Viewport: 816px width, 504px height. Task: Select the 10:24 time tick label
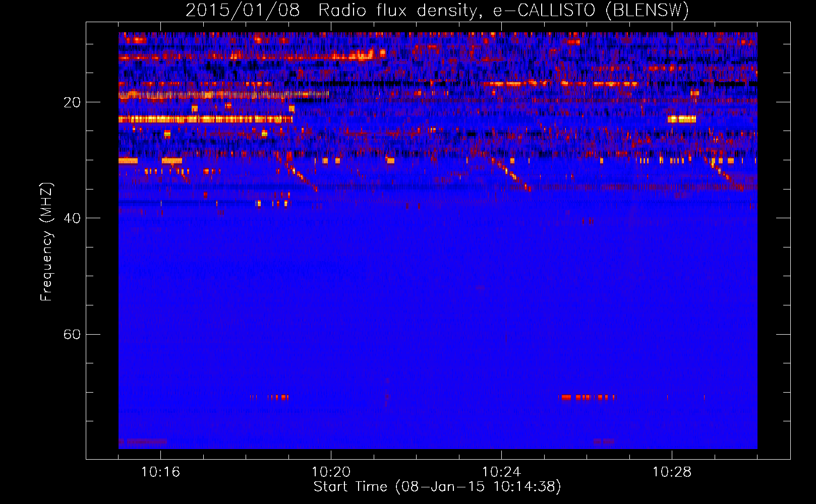tap(501, 472)
